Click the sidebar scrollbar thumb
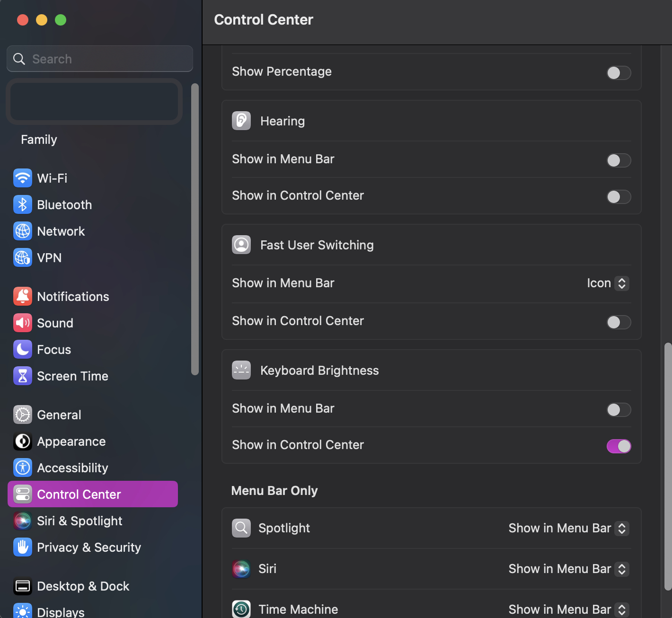The image size is (672, 618). point(195,229)
